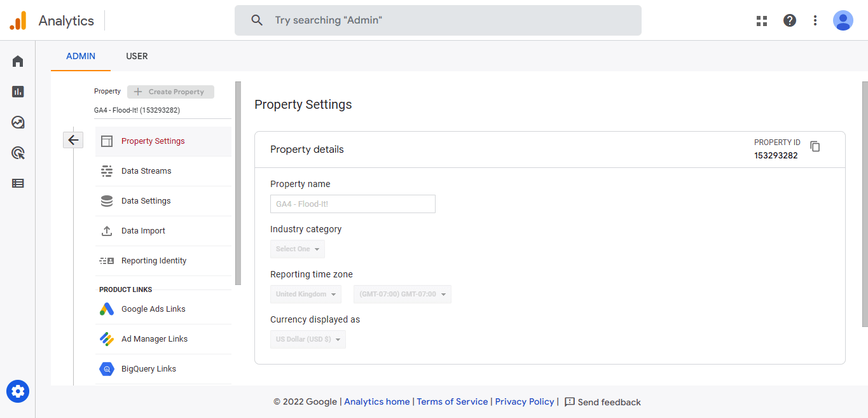The width and height of the screenshot is (868, 418).
Task: Open the US Dollar currency dropdown
Action: 308,339
